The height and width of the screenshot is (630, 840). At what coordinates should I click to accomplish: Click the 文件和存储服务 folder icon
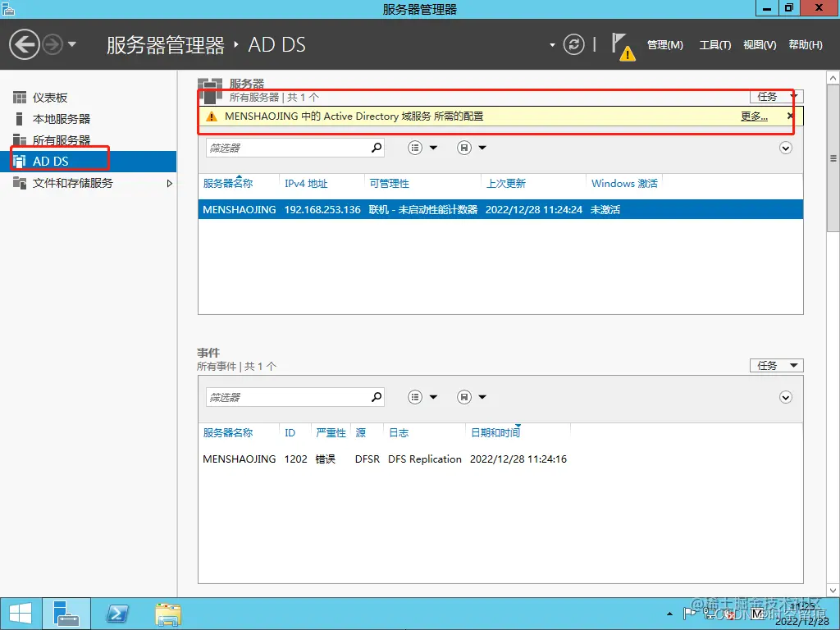pyautogui.click(x=20, y=183)
